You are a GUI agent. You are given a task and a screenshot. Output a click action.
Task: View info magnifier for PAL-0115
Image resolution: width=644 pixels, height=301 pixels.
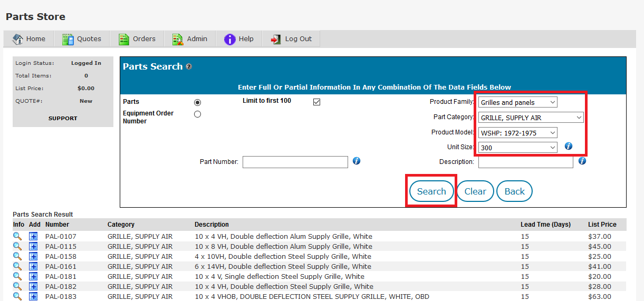[17, 246]
